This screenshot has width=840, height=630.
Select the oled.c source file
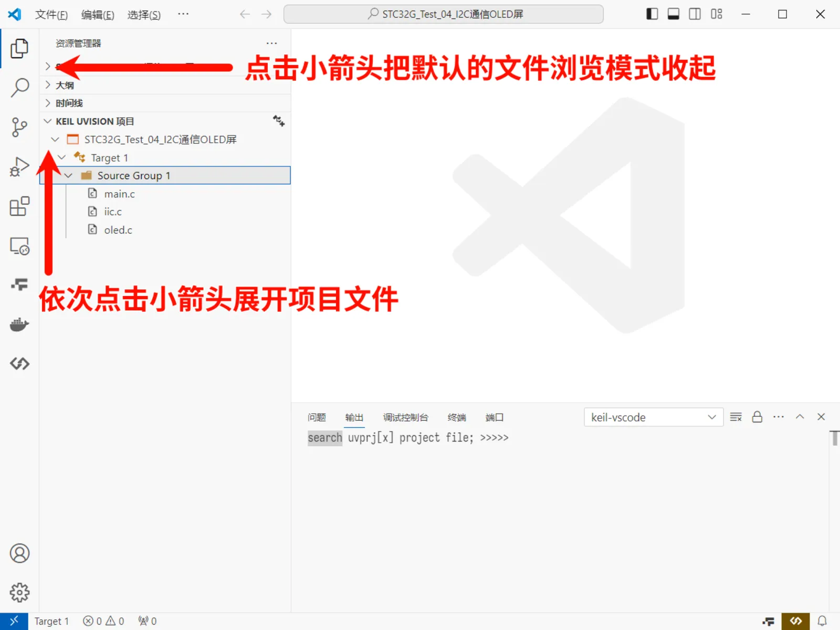117,229
